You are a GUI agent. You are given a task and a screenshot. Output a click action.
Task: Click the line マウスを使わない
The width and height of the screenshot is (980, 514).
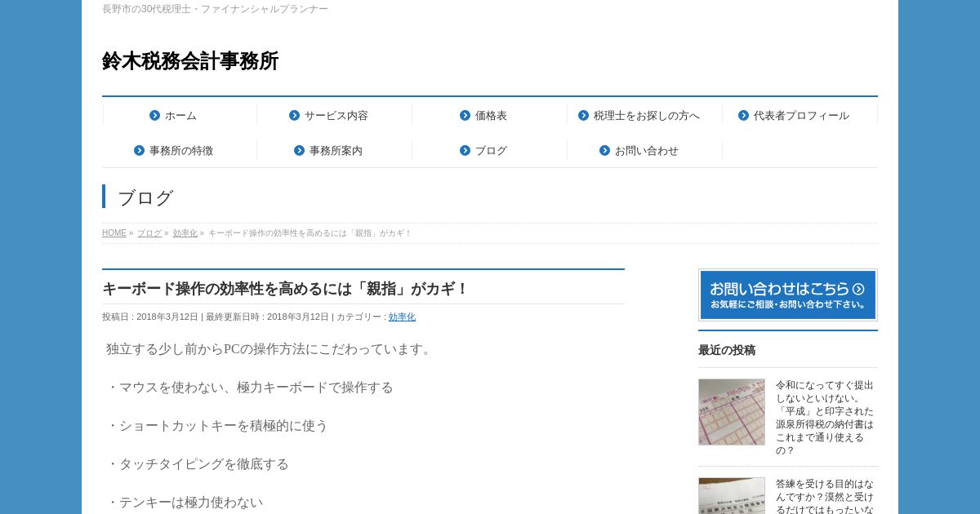click(x=250, y=388)
